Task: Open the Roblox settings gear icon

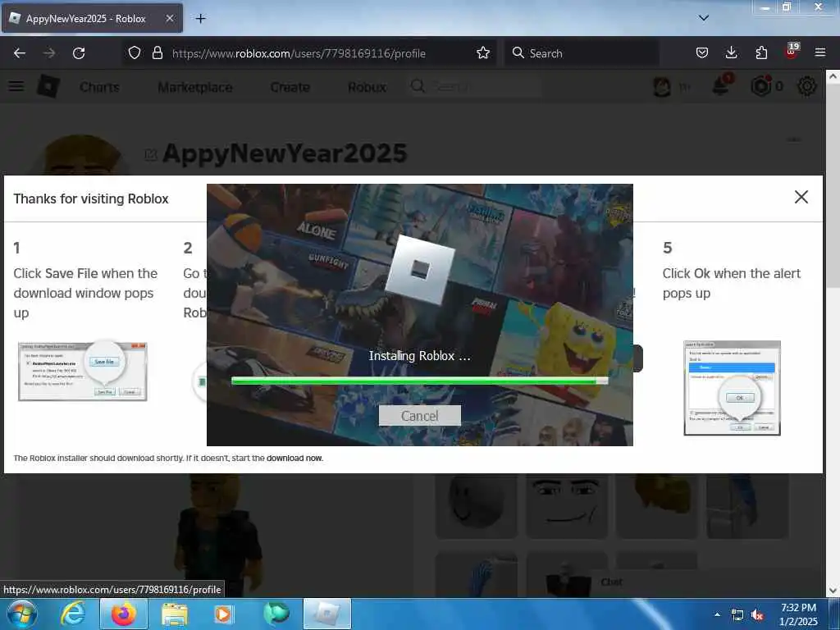Action: click(807, 86)
